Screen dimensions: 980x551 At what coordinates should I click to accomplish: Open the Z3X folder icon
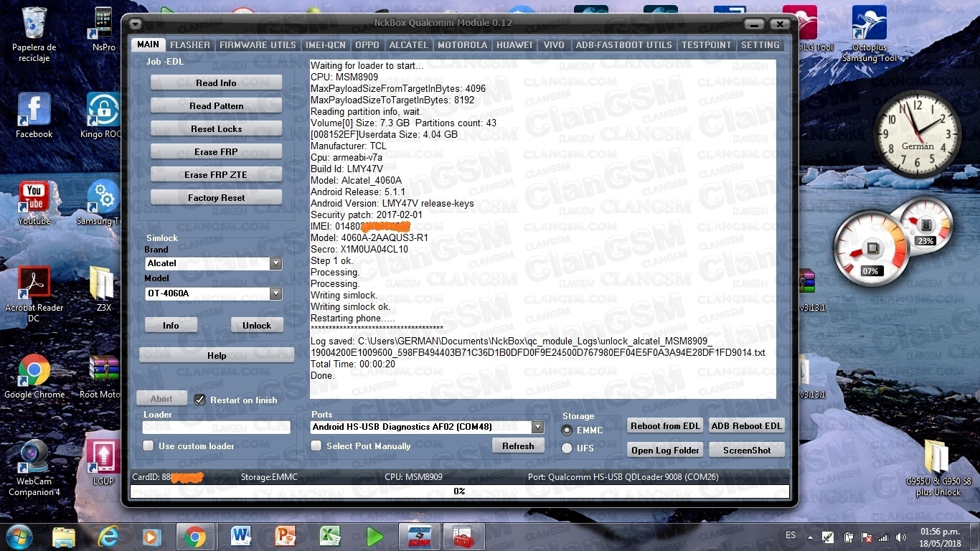point(103,289)
